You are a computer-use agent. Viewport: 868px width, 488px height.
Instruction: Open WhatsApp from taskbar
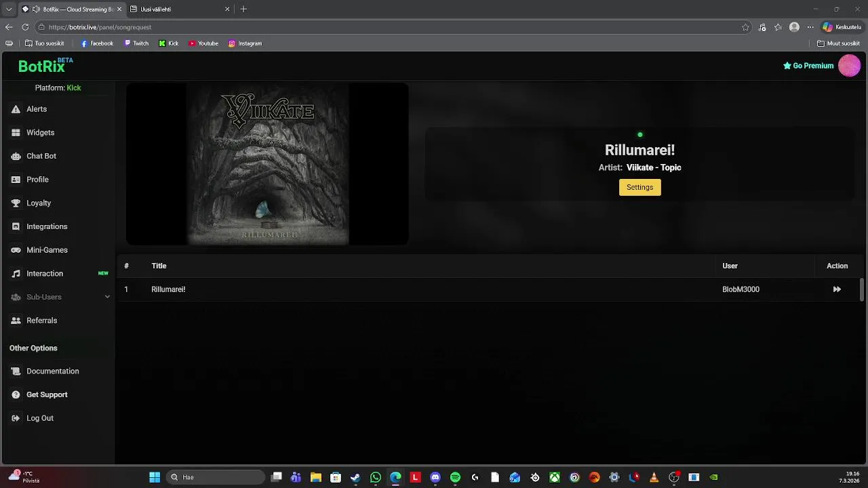(376, 477)
